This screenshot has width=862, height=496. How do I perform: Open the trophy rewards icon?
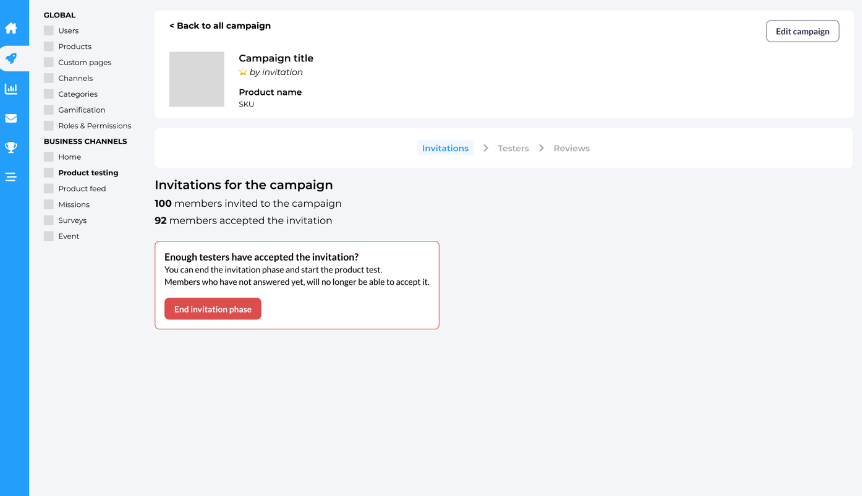(x=11, y=147)
